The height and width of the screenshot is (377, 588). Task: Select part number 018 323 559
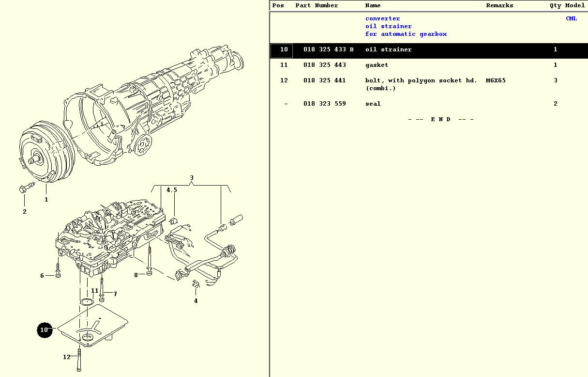(x=325, y=104)
